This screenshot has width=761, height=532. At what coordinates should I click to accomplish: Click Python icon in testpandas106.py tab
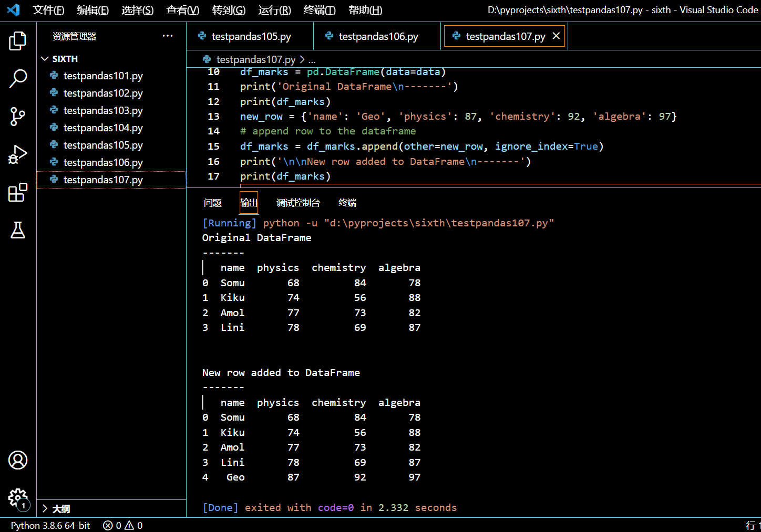point(330,36)
